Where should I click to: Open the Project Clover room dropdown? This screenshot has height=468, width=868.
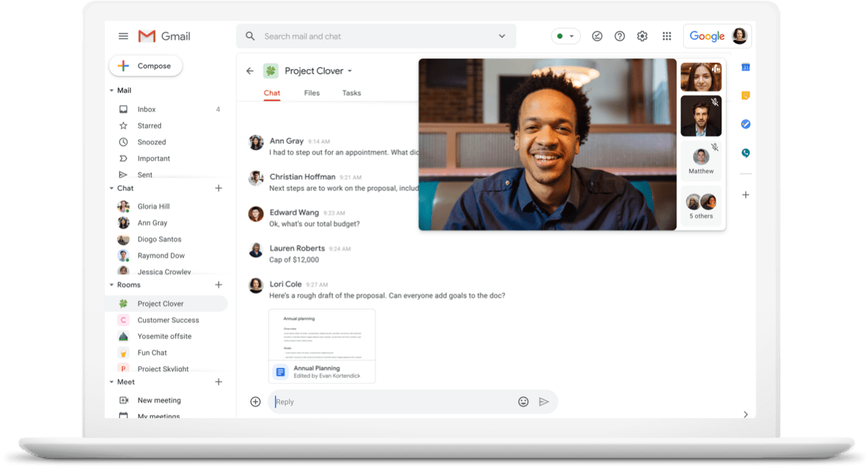(350, 71)
